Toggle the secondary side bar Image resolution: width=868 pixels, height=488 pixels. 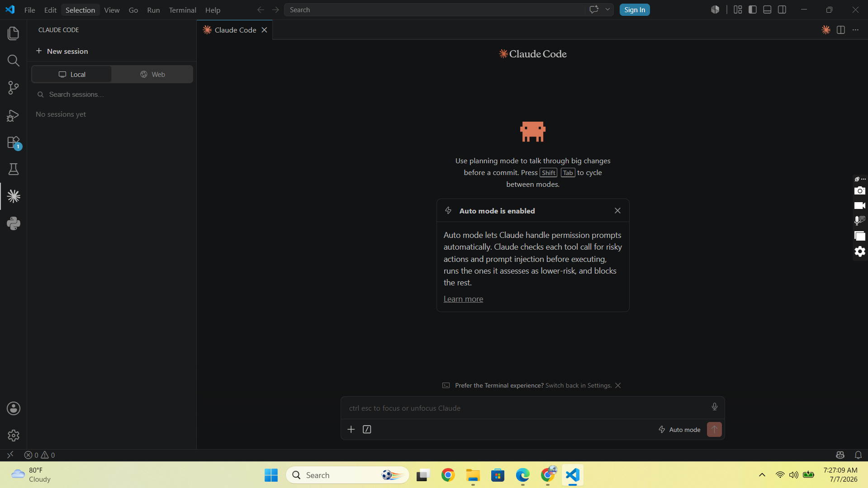pyautogui.click(x=782, y=9)
